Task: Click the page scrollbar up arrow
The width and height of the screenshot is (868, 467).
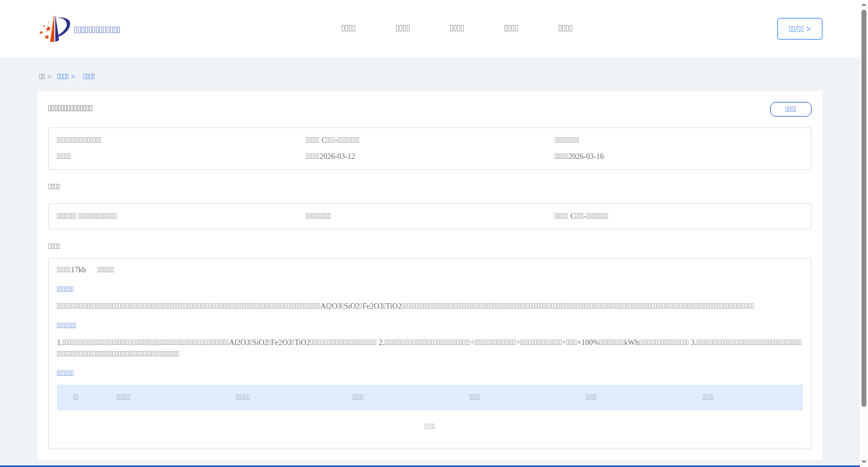Action: [864, 4]
